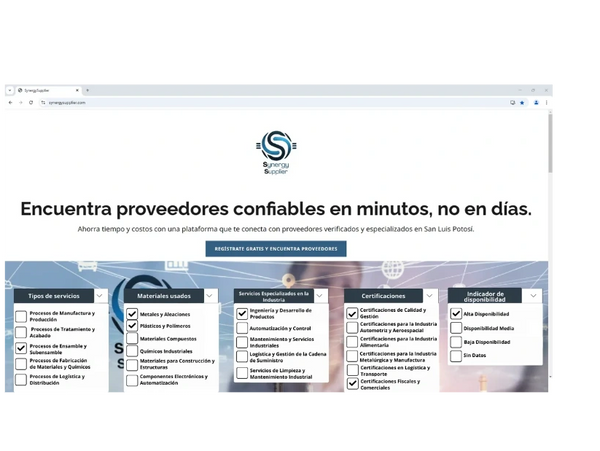Check Procesos de Logística y Distribución
Screen dimensions: 600x451
pos(21,379)
